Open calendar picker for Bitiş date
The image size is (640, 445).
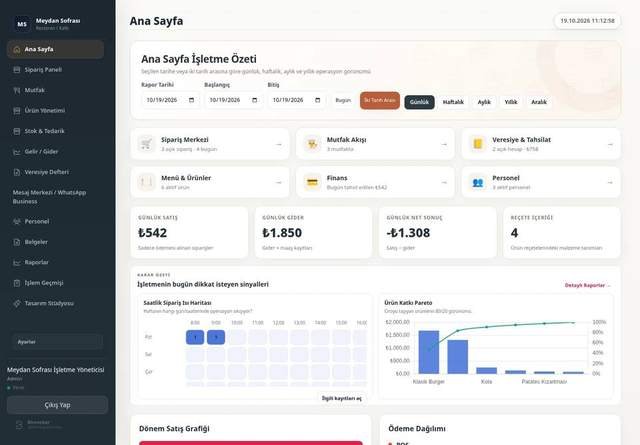tap(318, 100)
